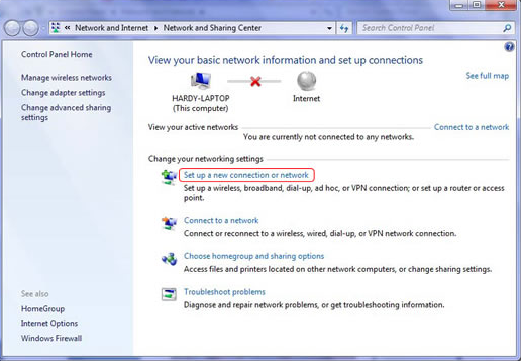Click the search magnifier icon
Screen dimensions: 521x362
tap(507, 28)
